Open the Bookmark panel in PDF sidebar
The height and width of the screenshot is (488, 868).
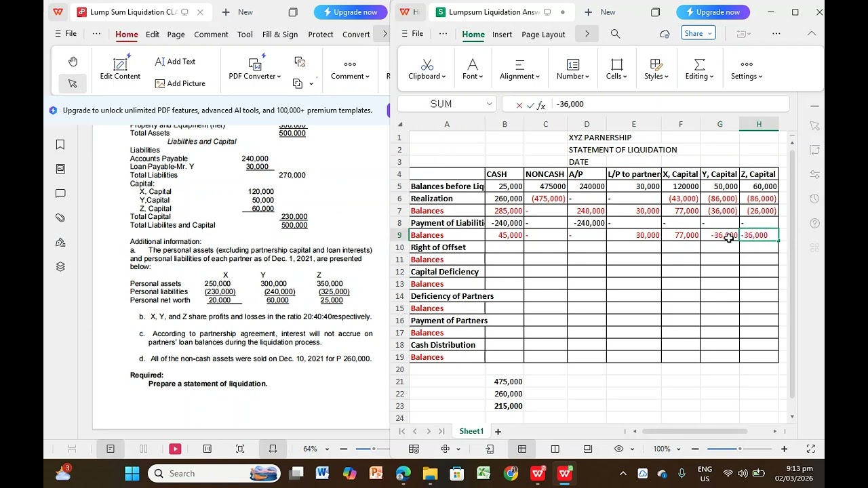pyautogui.click(x=60, y=144)
